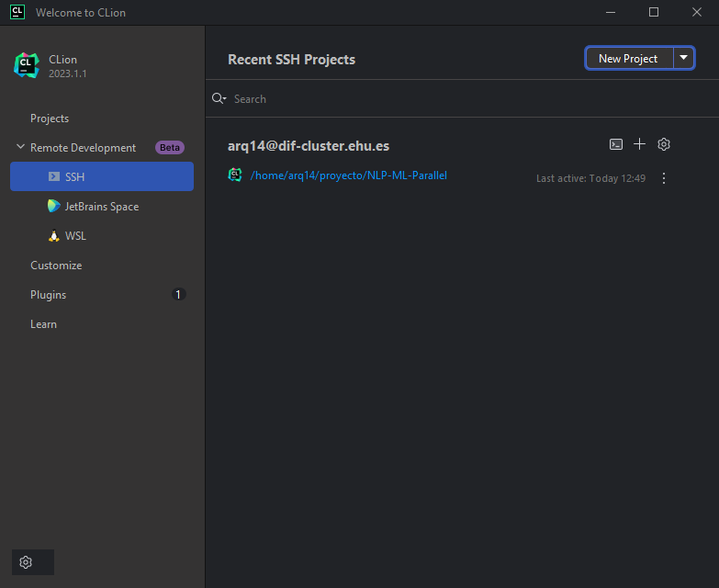Collapse the Remote Development section
Screen dimensions: 719x588
20,147
